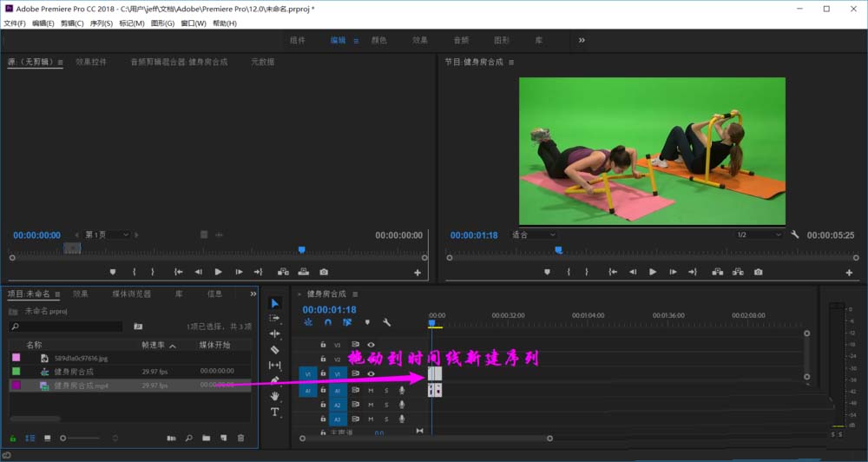Click Export Frame camera icon in Program monitor
This screenshot has height=462, width=868.
pos(758,272)
